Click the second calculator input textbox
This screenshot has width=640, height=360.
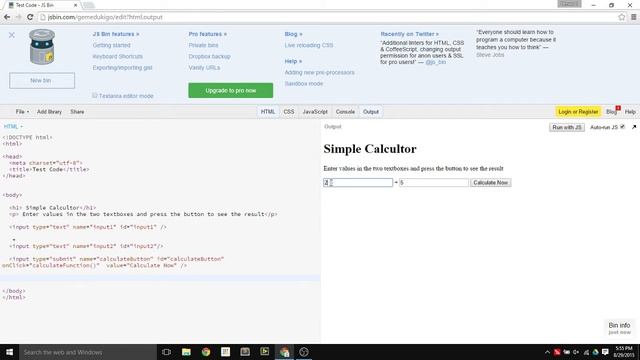434,182
